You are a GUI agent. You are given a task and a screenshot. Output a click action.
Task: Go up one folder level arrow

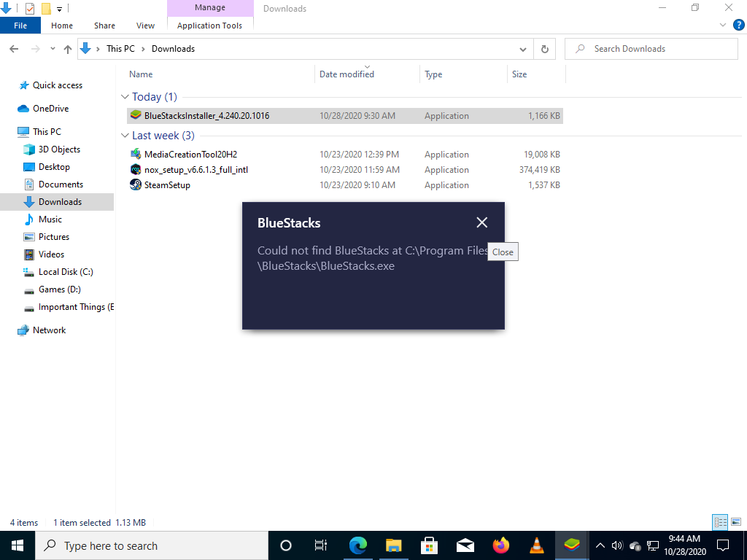pos(68,49)
